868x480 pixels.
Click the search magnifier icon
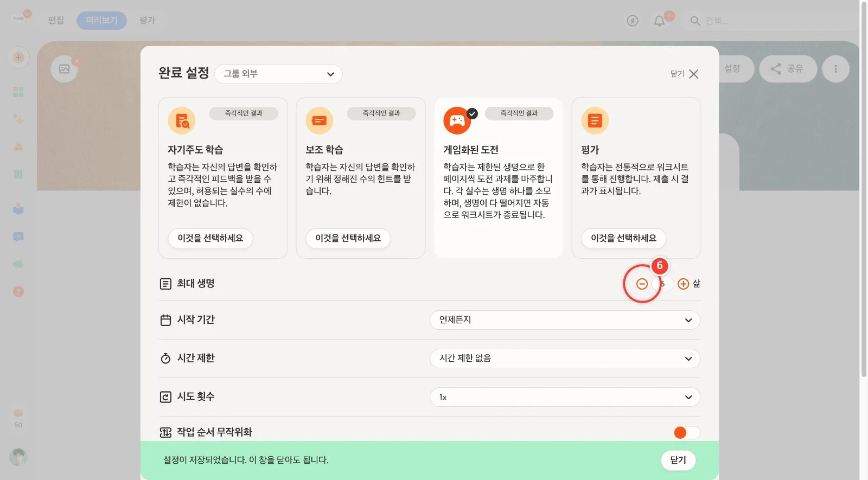point(695,21)
